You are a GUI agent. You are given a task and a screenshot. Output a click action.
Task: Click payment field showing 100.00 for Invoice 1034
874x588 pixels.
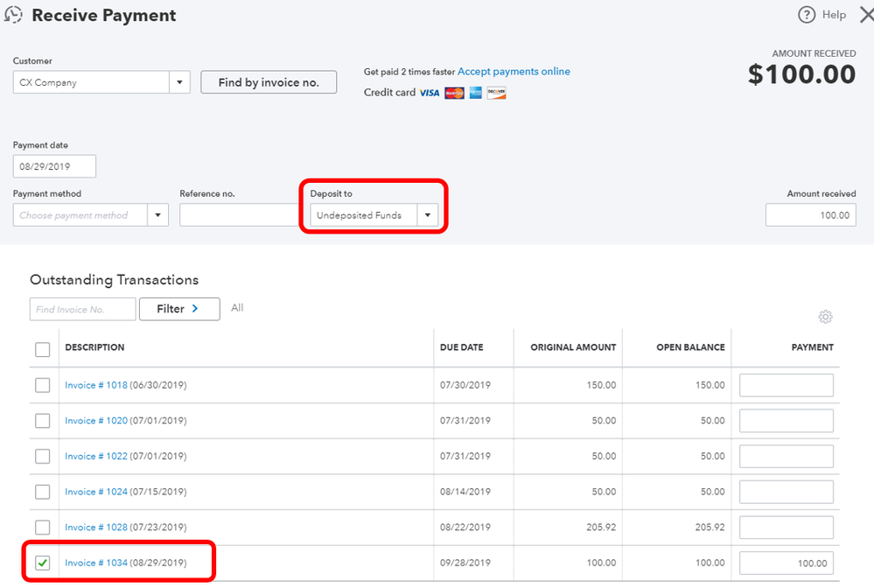click(787, 563)
